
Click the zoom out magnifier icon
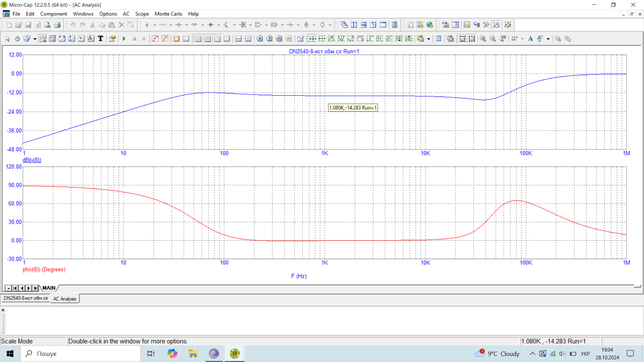(x=493, y=39)
